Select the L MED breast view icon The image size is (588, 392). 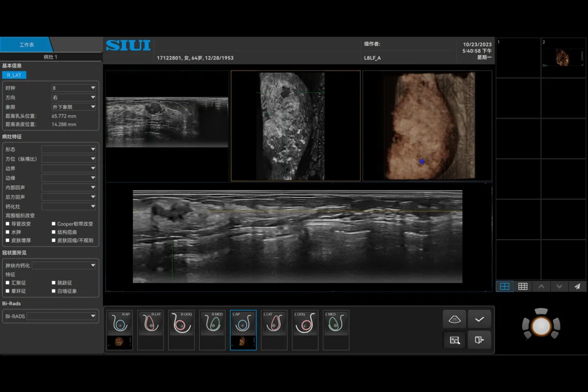pyautogui.click(x=336, y=323)
